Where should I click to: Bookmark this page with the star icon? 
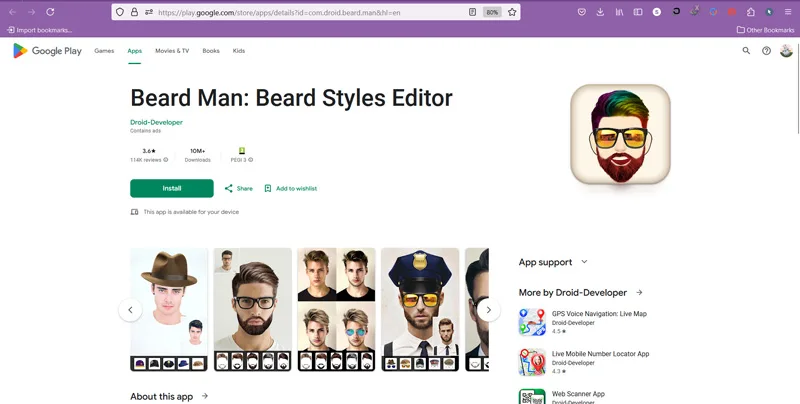[512, 12]
